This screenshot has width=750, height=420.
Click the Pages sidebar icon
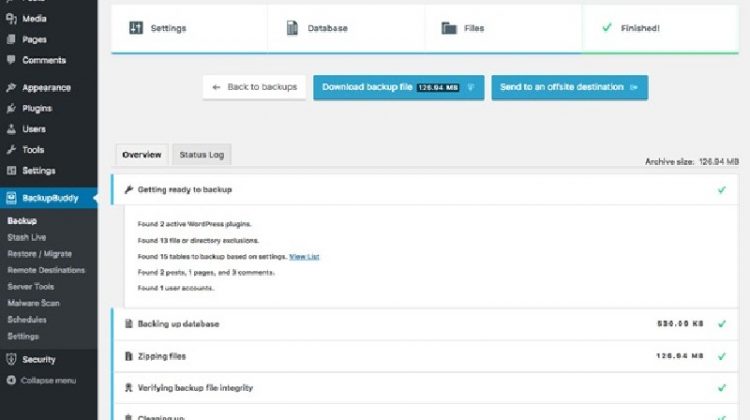pyautogui.click(x=11, y=39)
